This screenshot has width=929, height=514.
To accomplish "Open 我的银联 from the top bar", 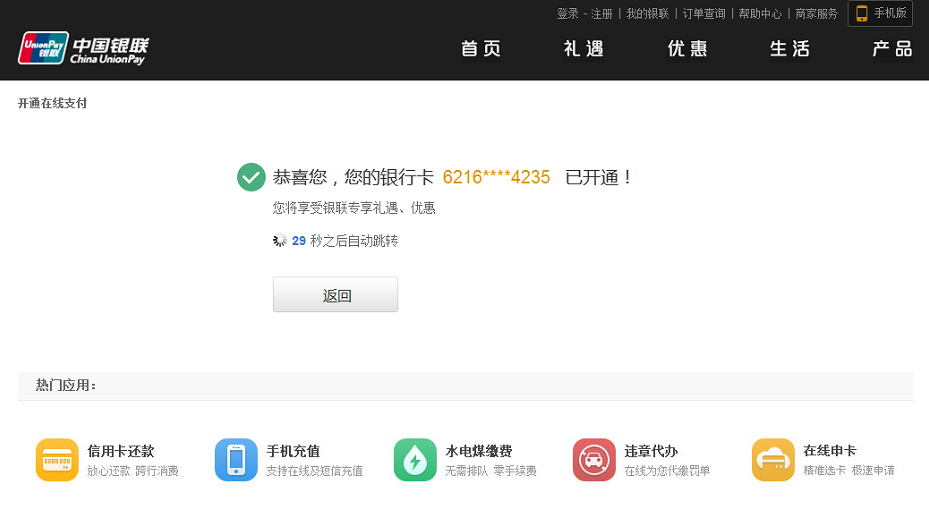I will point(648,14).
